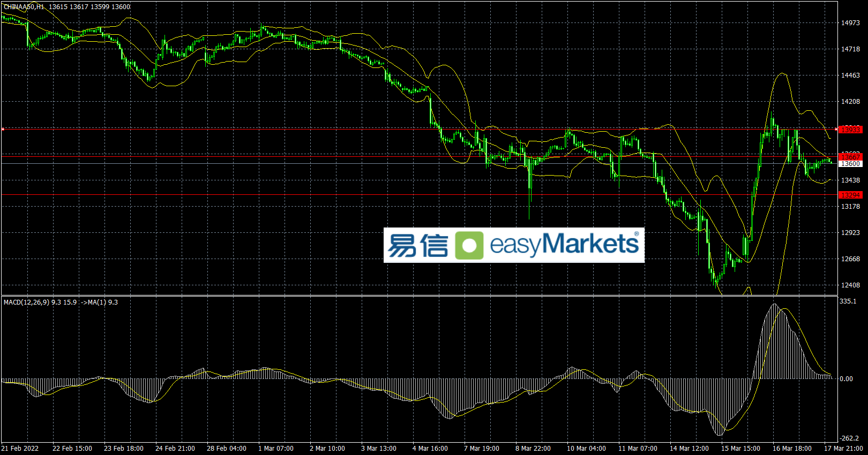Click the 15 Mar 15:00 time label
The image size is (868, 455).
pyautogui.click(x=741, y=449)
